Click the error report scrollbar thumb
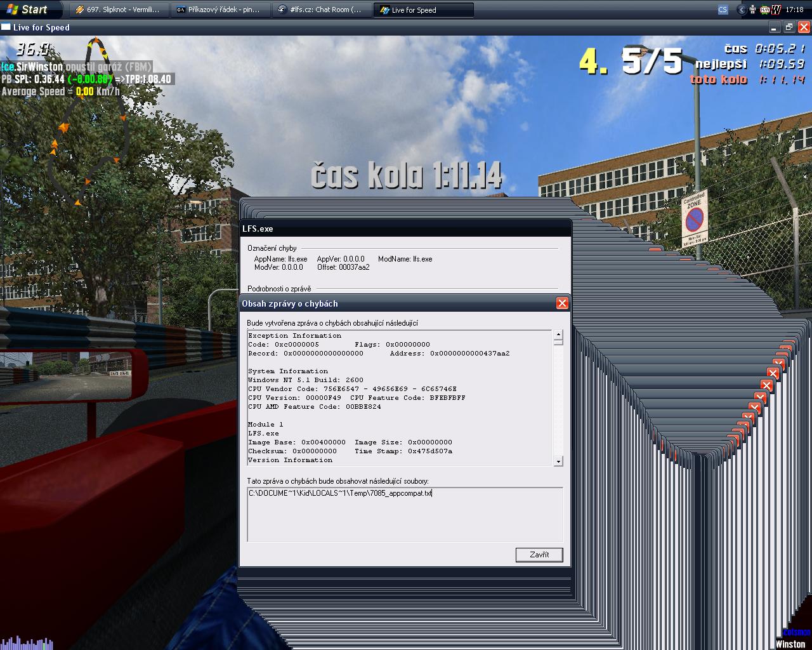The width and height of the screenshot is (812, 650). [558, 342]
